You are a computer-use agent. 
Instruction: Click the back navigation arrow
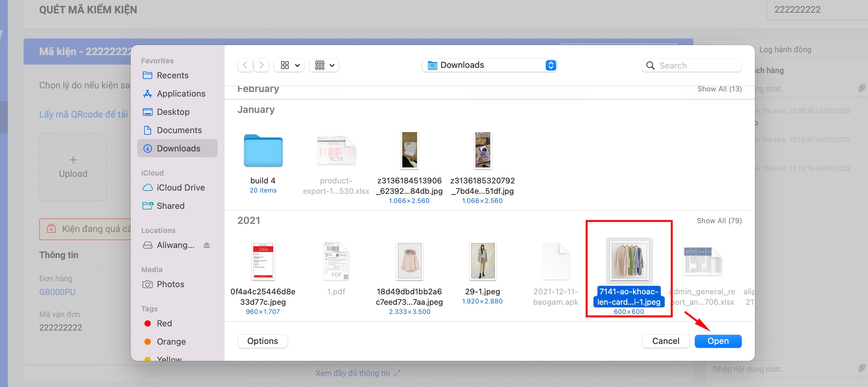(x=245, y=65)
